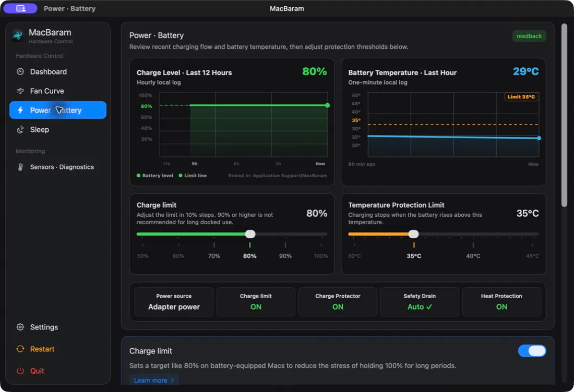Click the 35°C temperature limit value
574x392 pixels.
click(x=527, y=213)
